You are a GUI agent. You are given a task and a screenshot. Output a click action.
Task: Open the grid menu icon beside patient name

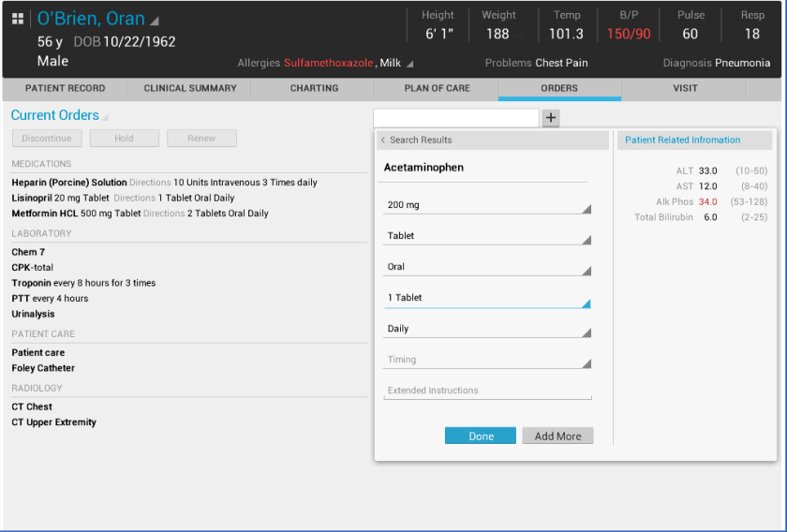click(18, 20)
